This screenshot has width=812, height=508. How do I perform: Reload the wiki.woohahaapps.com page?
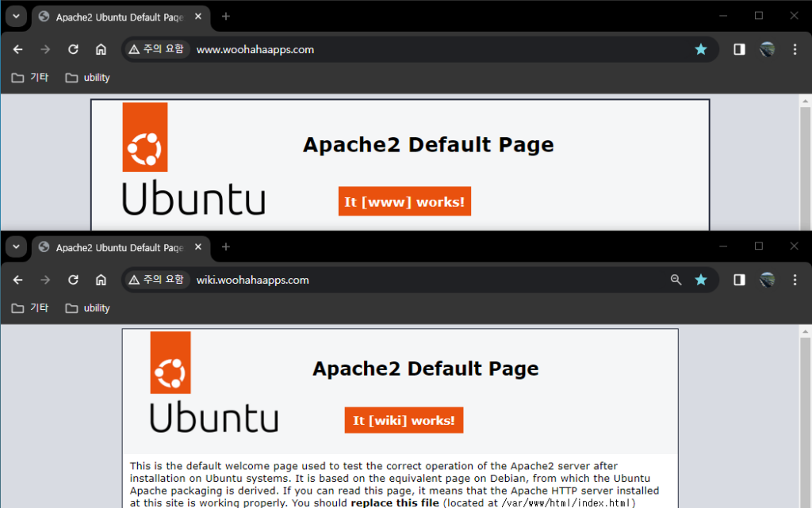(73, 280)
